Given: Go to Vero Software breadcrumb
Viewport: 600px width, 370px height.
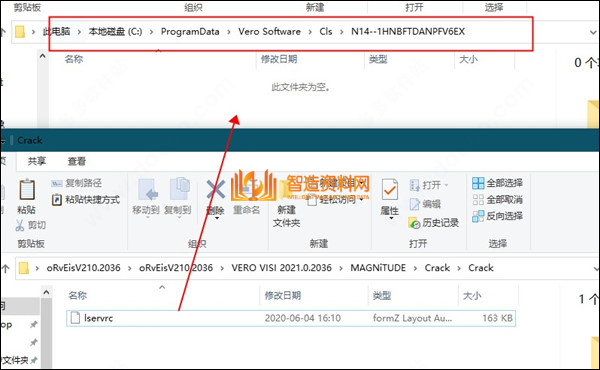Looking at the screenshot, I should pyautogui.click(x=269, y=31).
